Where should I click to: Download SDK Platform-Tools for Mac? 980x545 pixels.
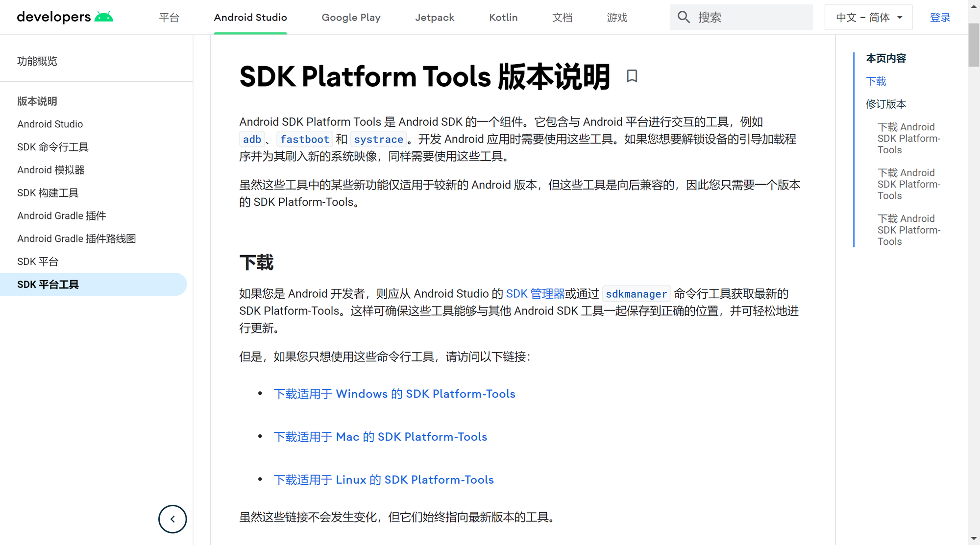coord(380,437)
